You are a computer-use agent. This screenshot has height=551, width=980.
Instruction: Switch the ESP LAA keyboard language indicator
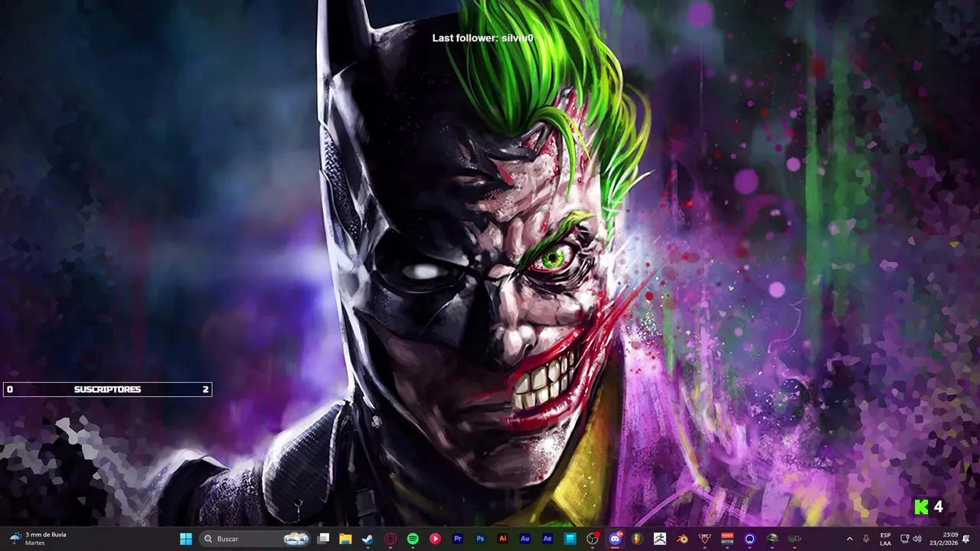point(886,539)
